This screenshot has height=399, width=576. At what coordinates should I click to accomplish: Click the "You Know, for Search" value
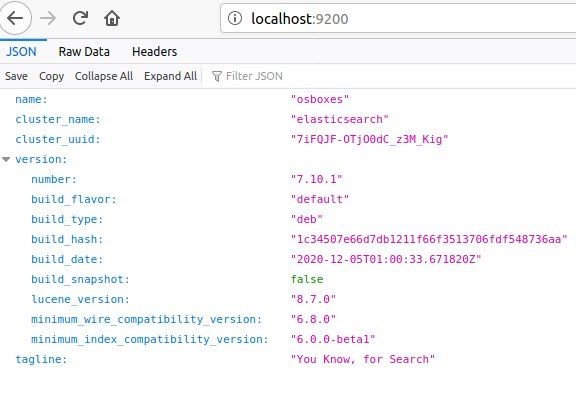pyautogui.click(x=363, y=359)
